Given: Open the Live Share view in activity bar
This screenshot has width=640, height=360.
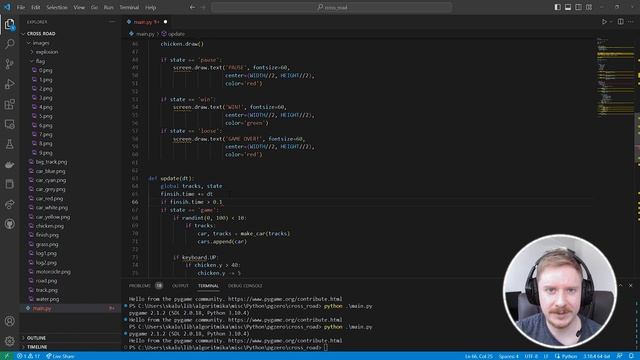Looking at the screenshot, I should click(x=9, y=204).
